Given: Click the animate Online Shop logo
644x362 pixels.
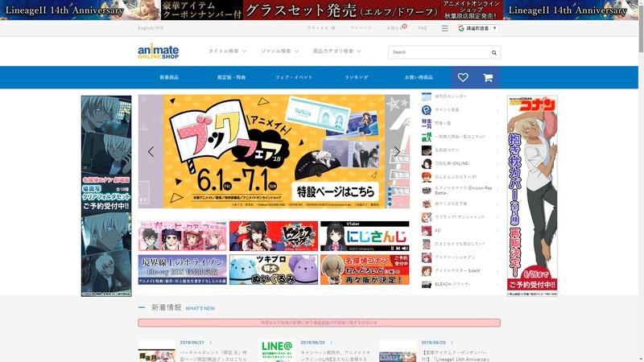Looking at the screenshot, I should coord(158,51).
